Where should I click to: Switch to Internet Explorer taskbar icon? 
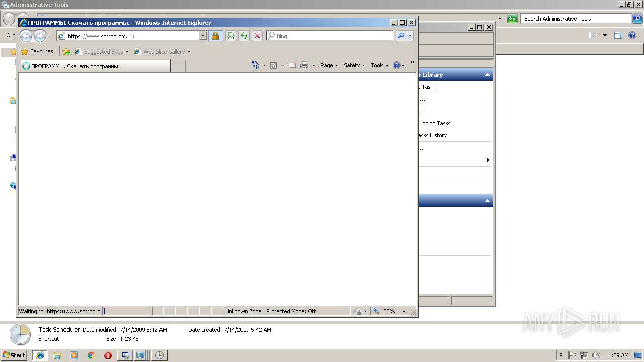coord(40,355)
